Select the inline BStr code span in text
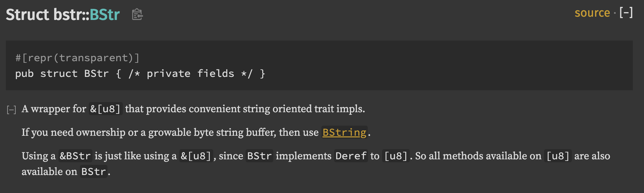Viewport: 644px width, 193px height. click(260, 156)
